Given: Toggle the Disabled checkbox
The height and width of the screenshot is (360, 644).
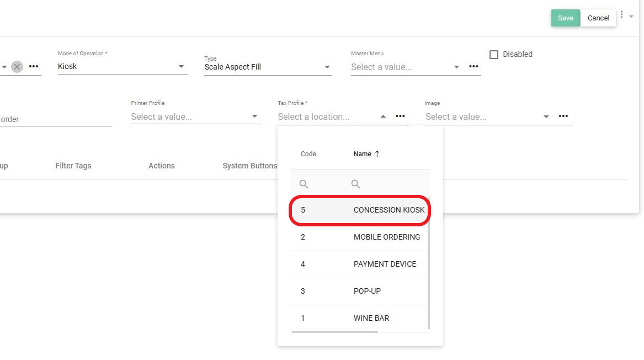Looking at the screenshot, I should (494, 54).
